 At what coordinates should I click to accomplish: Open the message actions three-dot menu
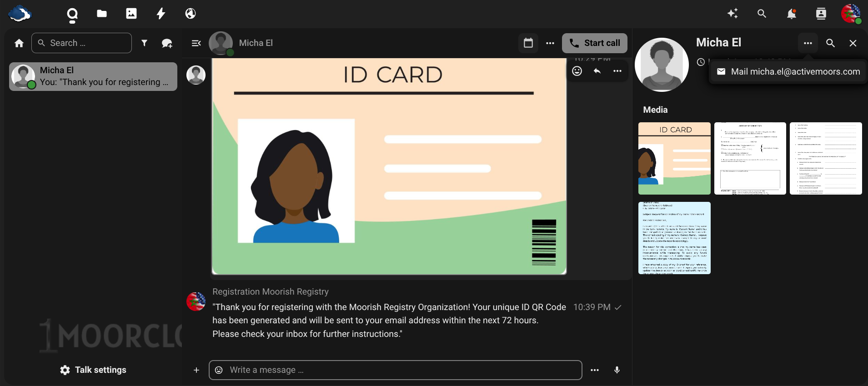tap(617, 71)
